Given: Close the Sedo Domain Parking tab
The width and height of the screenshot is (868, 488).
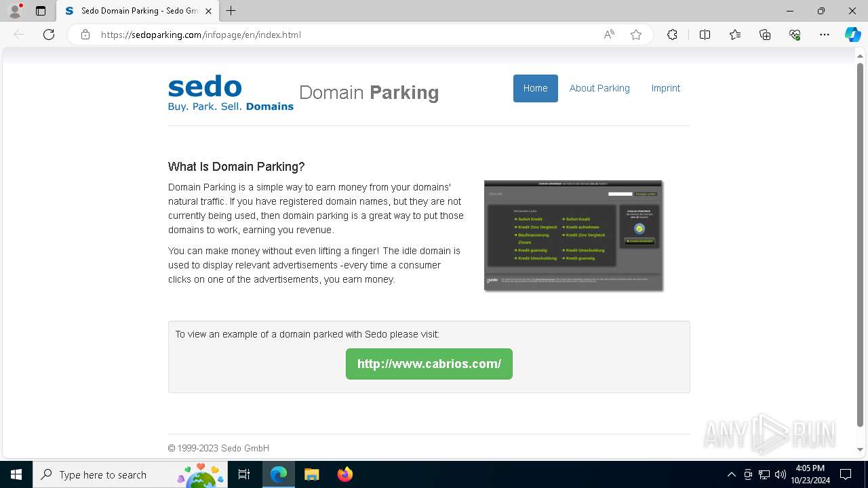Looking at the screenshot, I should [x=208, y=11].
